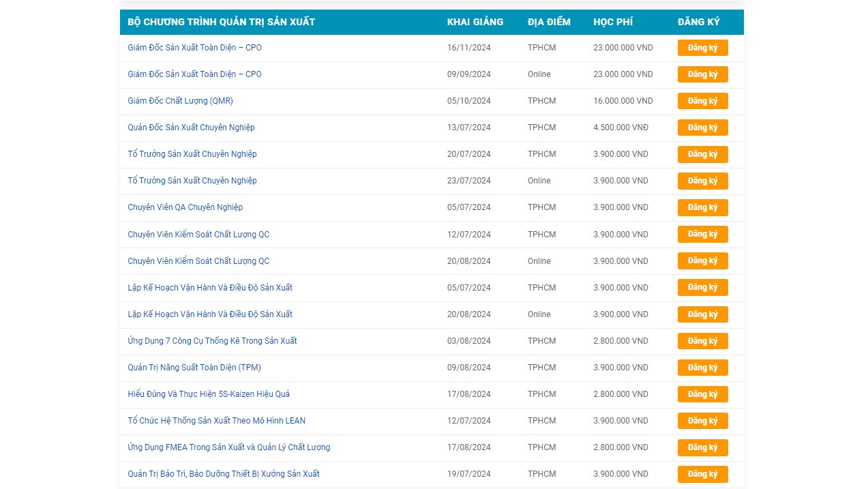Select the date 23/07/2024
The image size is (868, 489).
(469, 181)
